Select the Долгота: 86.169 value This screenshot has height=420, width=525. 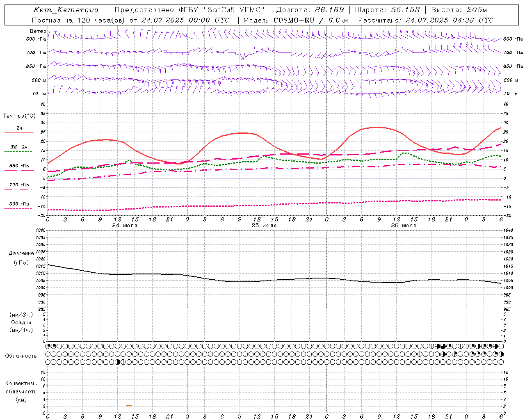pyautogui.click(x=310, y=10)
